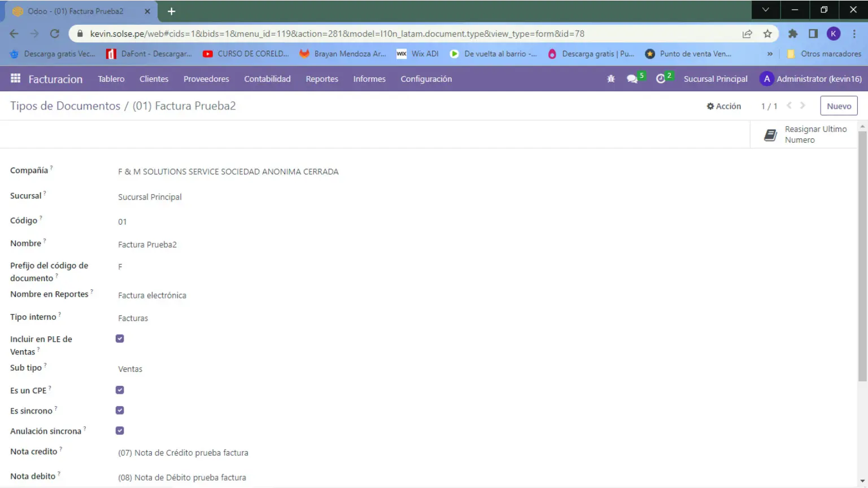Screen dimensions: 868x488
Task: Click the vertical scrollbar thumb
Action: click(x=862, y=256)
